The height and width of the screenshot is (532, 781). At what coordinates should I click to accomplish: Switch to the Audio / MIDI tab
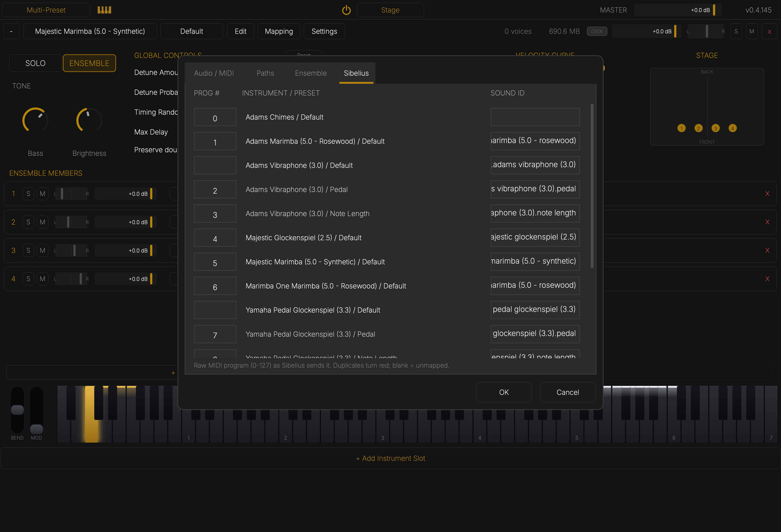(x=214, y=73)
